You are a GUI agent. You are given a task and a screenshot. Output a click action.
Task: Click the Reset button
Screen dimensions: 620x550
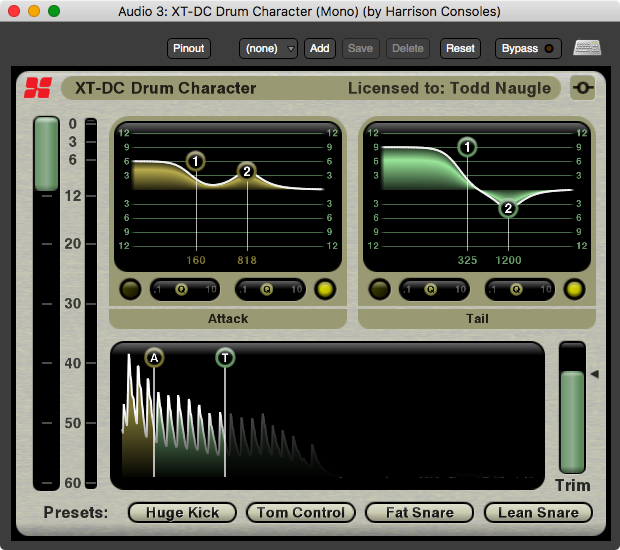pyautogui.click(x=460, y=49)
